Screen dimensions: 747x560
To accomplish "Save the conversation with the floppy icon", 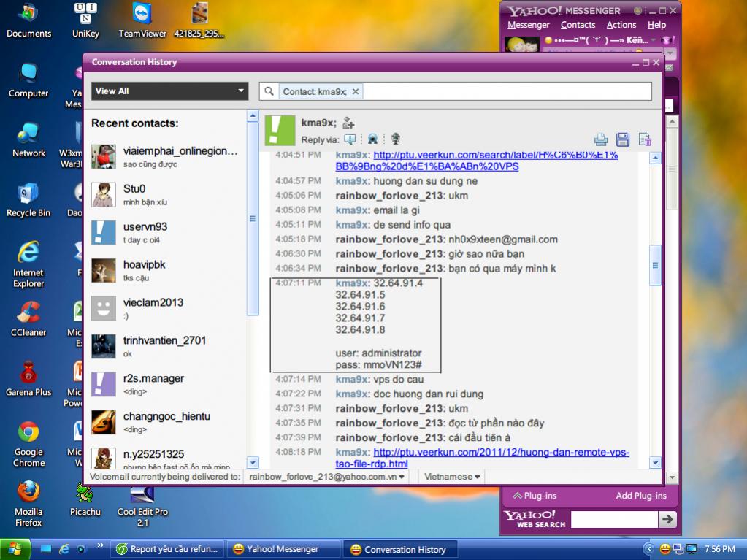I will tap(623, 139).
